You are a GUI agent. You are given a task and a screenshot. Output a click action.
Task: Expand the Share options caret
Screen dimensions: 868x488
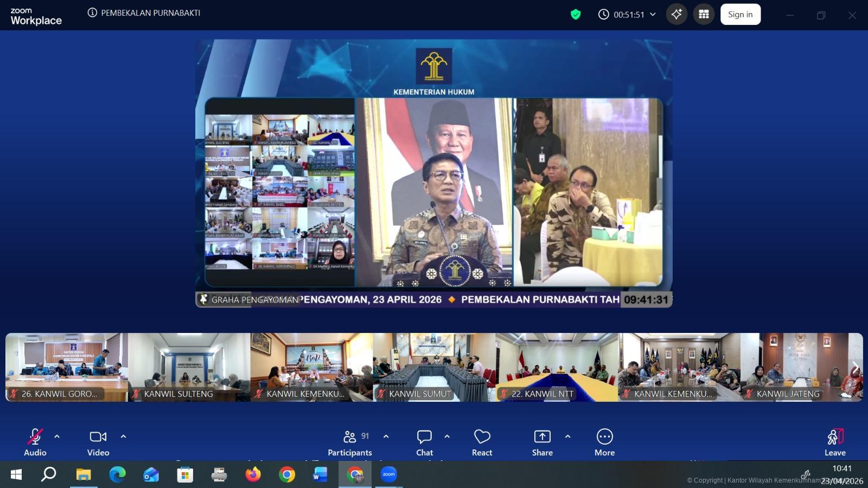(567, 436)
